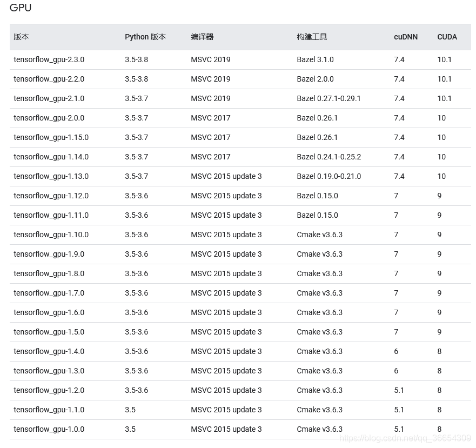Click Cmake v3.6.3 in tensorflow_gpu-1.0.0 row

click(319, 429)
